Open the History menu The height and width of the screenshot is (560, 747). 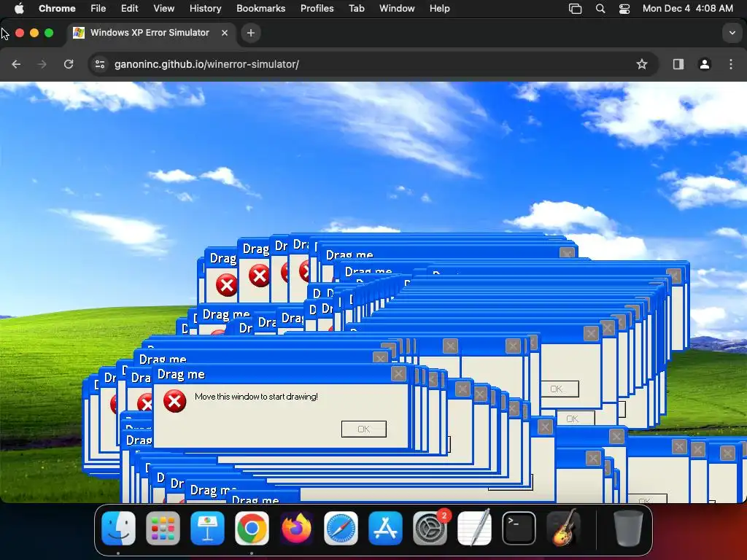click(205, 9)
